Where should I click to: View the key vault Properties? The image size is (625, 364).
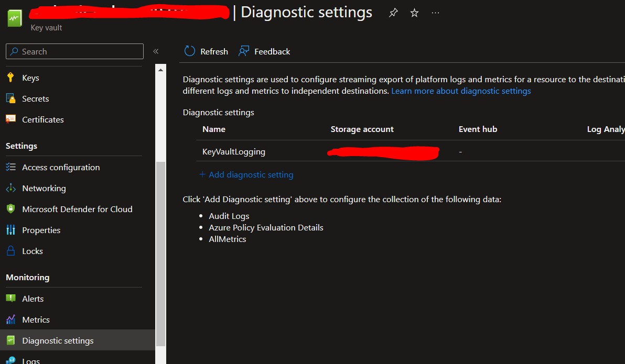pos(41,230)
